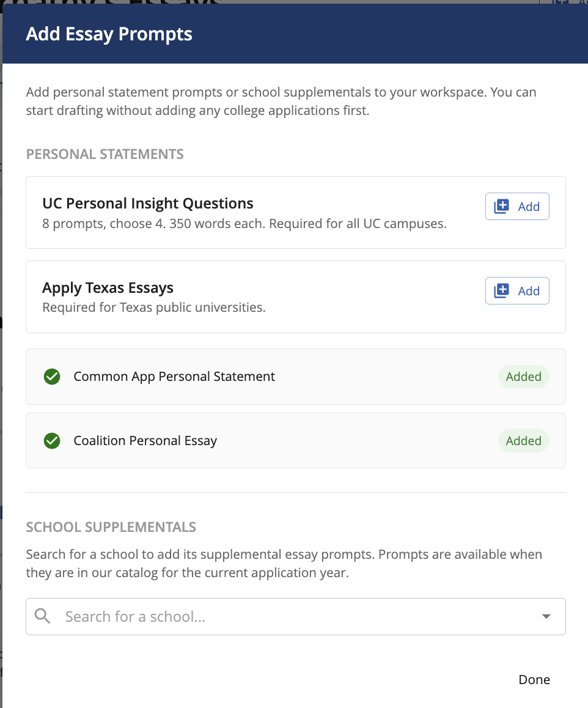Click the Coalition Personal Essay label
Image resolution: width=588 pixels, height=708 pixels.
click(x=145, y=441)
